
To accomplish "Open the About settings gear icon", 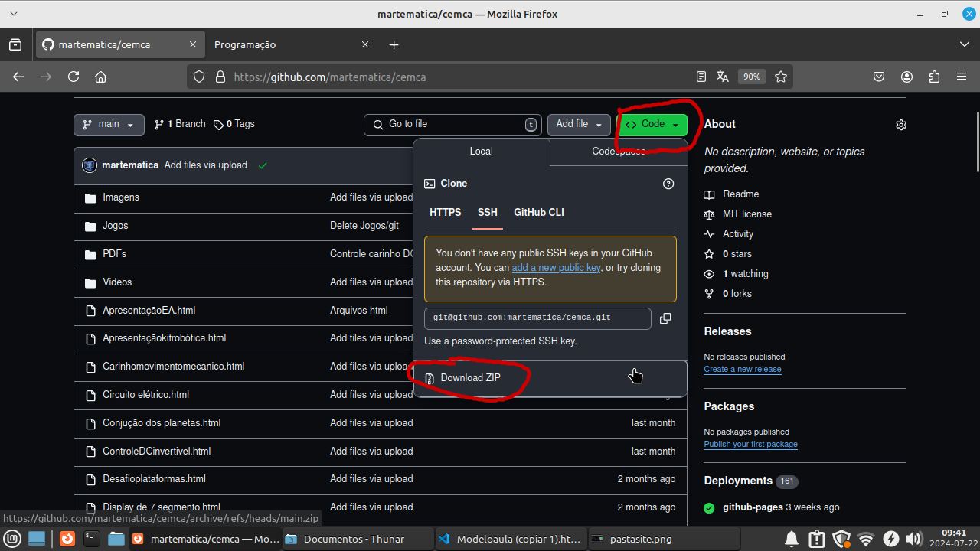I will point(901,125).
